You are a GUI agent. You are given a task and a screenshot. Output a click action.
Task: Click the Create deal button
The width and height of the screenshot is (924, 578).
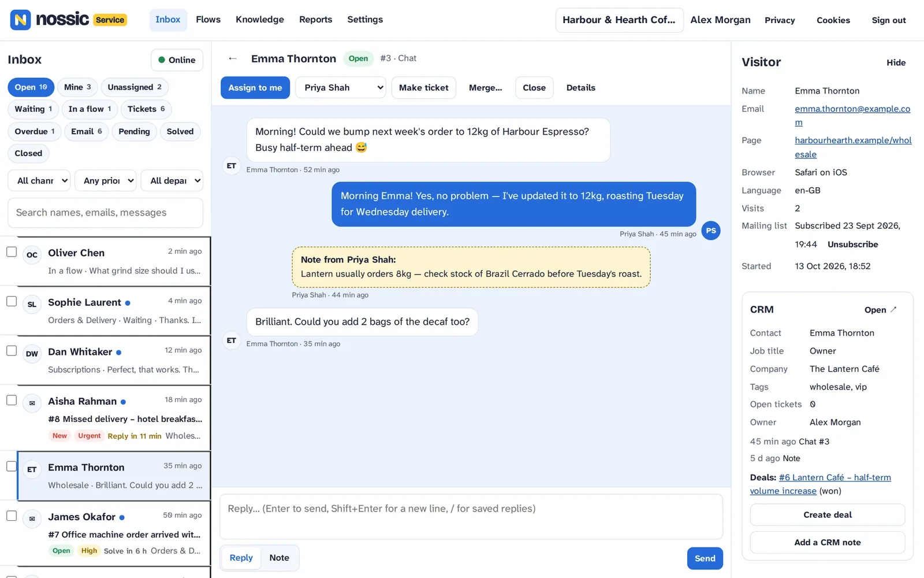tap(828, 515)
